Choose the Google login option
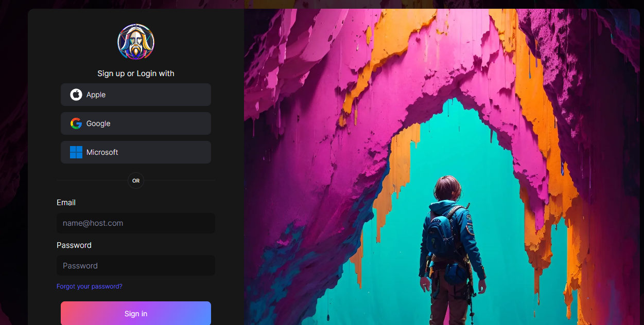The height and width of the screenshot is (325, 644). point(136,123)
